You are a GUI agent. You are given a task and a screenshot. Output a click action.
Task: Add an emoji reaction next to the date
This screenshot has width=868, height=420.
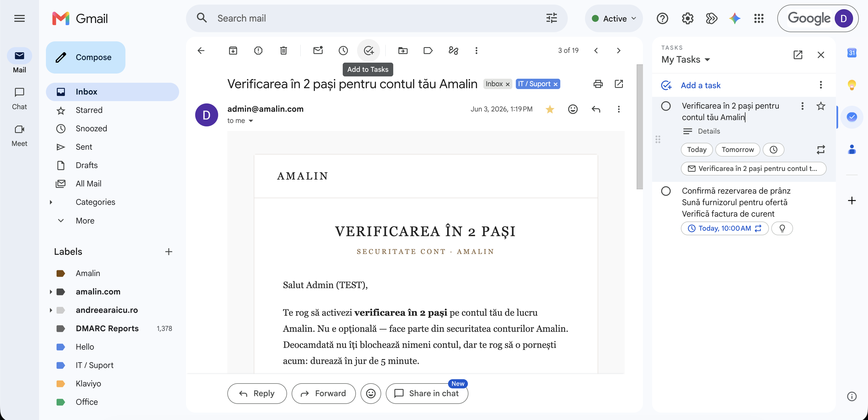572,109
